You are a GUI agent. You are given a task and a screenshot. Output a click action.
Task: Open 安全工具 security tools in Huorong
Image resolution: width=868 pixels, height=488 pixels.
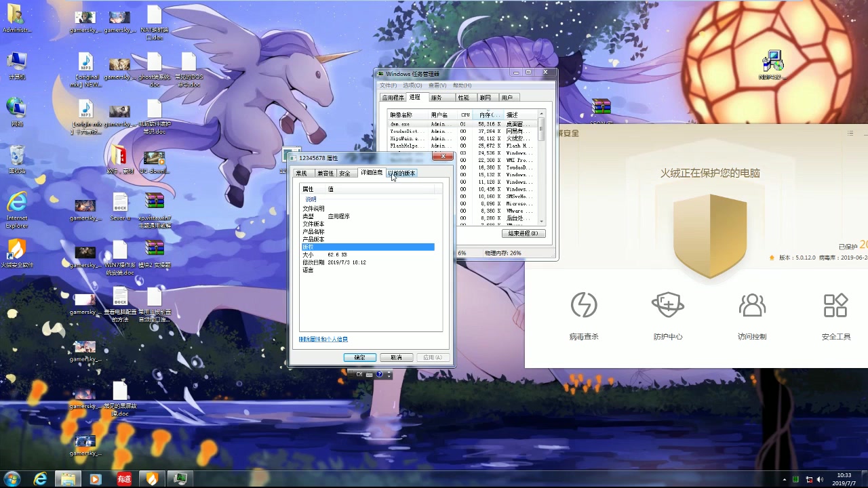point(836,315)
